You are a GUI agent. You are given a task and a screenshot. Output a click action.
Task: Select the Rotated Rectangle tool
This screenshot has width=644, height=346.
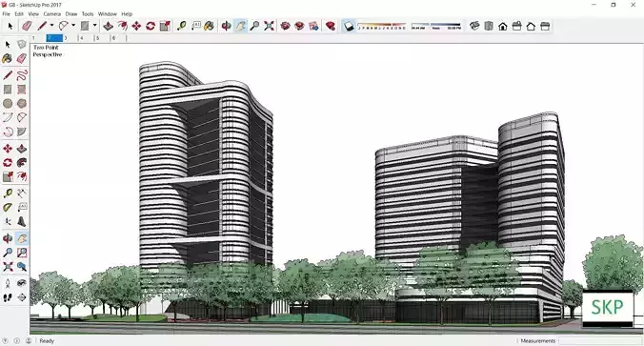22,90
